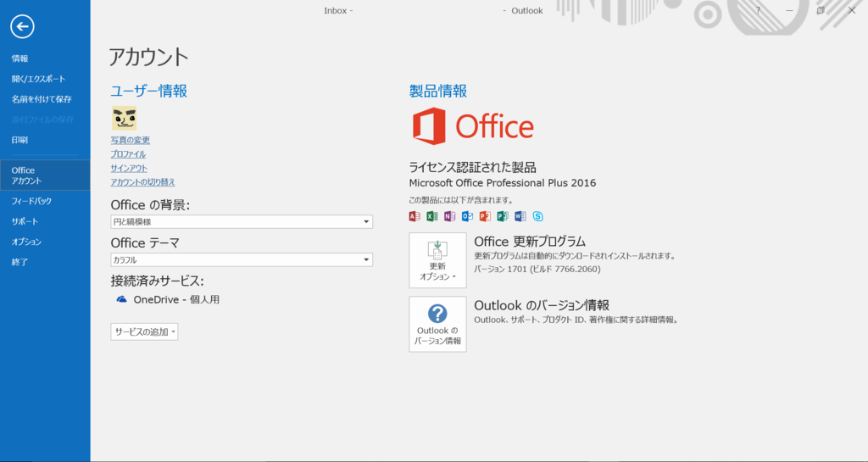Select サポート in the sidebar
The image size is (868, 462).
pos(45,221)
